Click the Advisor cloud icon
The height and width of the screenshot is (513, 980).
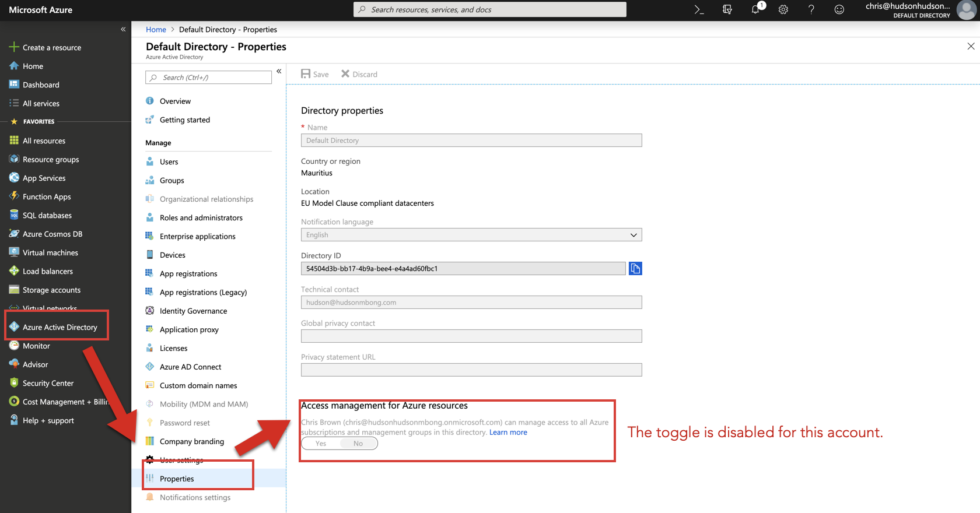tap(14, 364)
